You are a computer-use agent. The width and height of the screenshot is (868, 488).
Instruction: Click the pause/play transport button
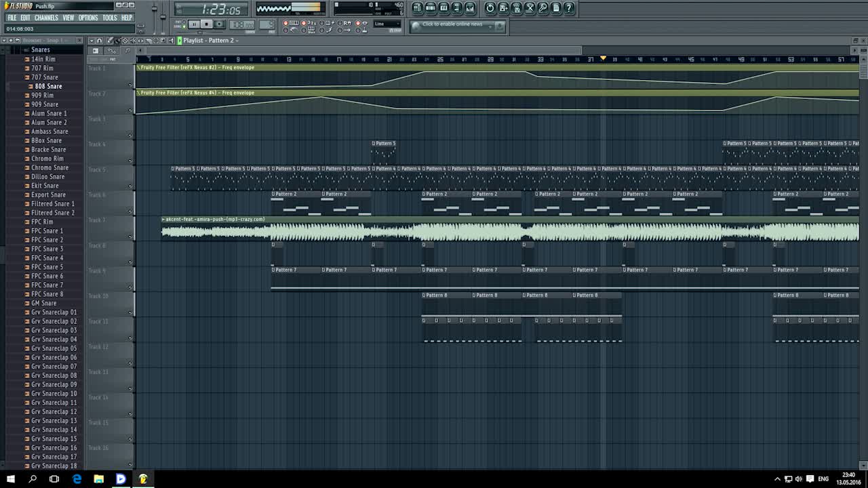194,24
